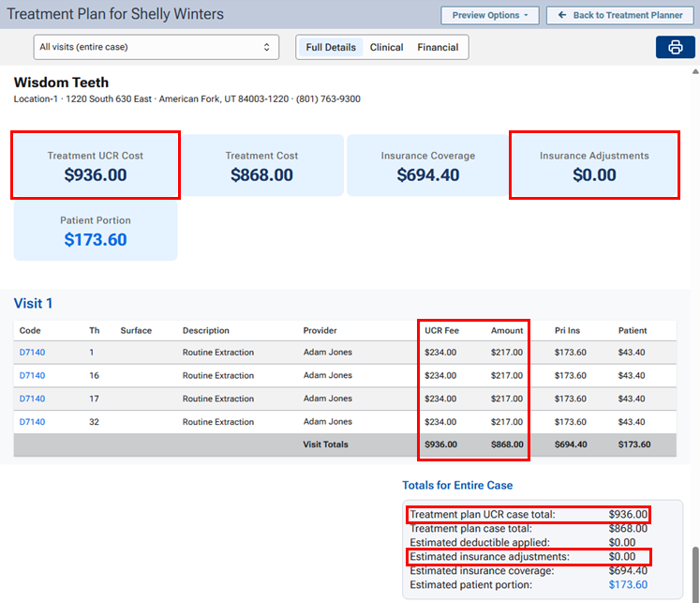Click the UCR Fee column header

tap(441, 330)
